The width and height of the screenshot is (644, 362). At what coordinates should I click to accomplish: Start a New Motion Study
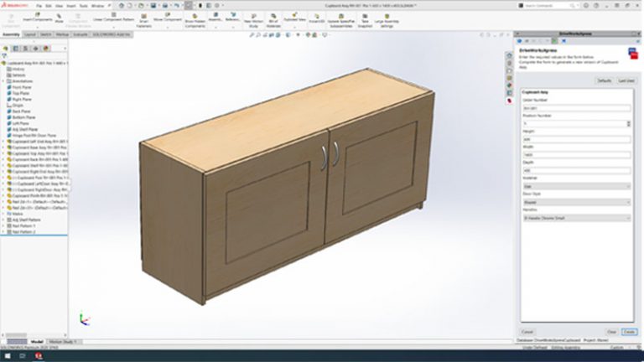click(x=253, y=20)
